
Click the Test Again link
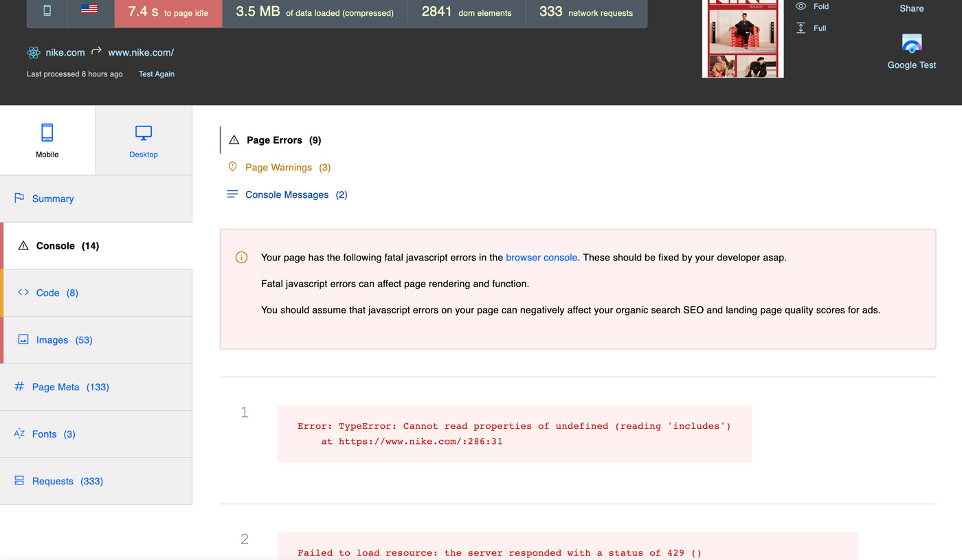click(x=156, y=74)
